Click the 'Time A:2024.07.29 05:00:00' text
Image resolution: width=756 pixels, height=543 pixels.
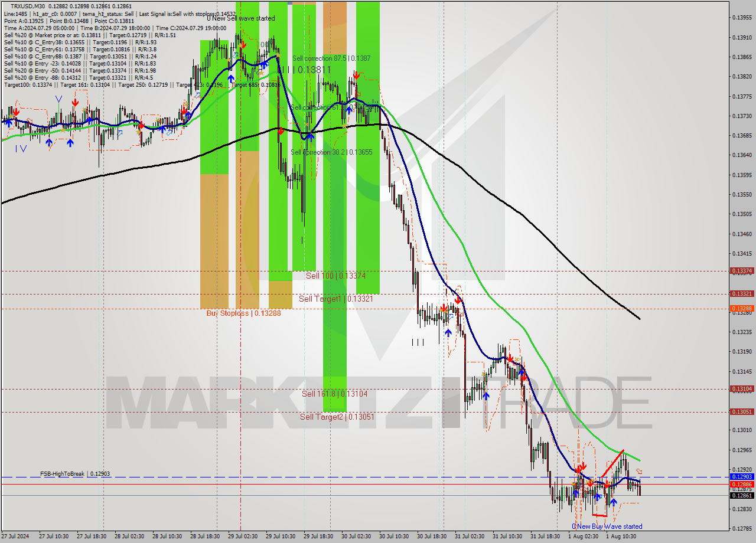39,28
